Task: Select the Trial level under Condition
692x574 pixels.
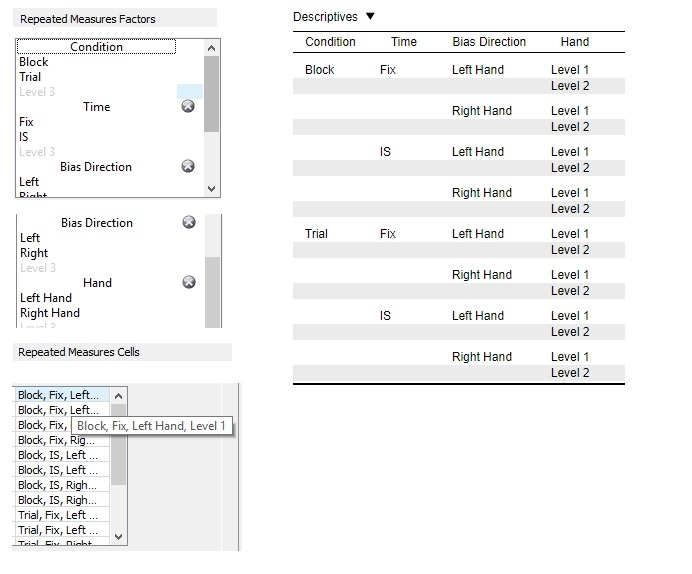Action: [30, 77]
